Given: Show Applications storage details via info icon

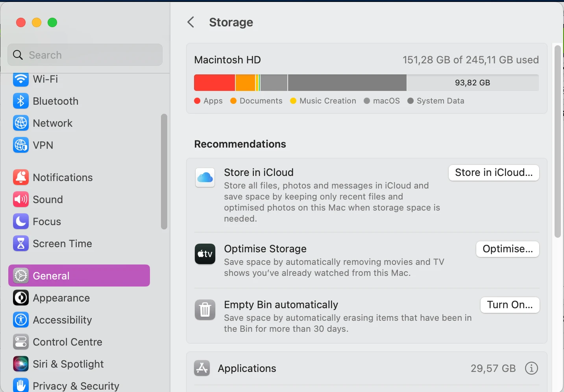Looking at the screenshot, I should tap(531, 368).
